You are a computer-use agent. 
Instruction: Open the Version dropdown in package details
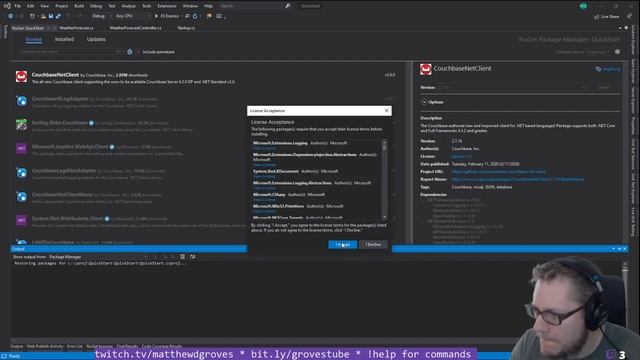[x=511, y=87]
